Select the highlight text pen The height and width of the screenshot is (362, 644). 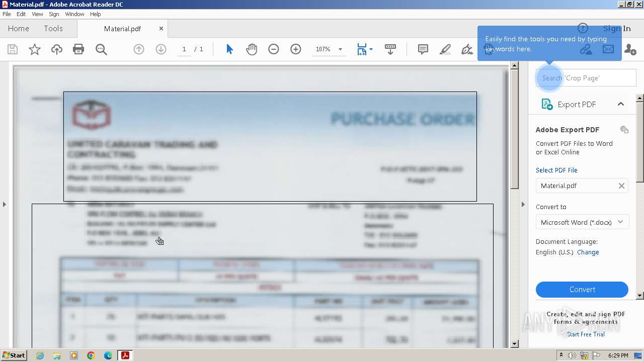pos(445,49)
